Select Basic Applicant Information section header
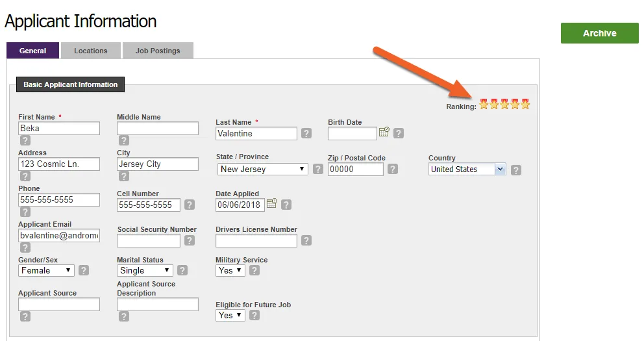 (70, 84)
